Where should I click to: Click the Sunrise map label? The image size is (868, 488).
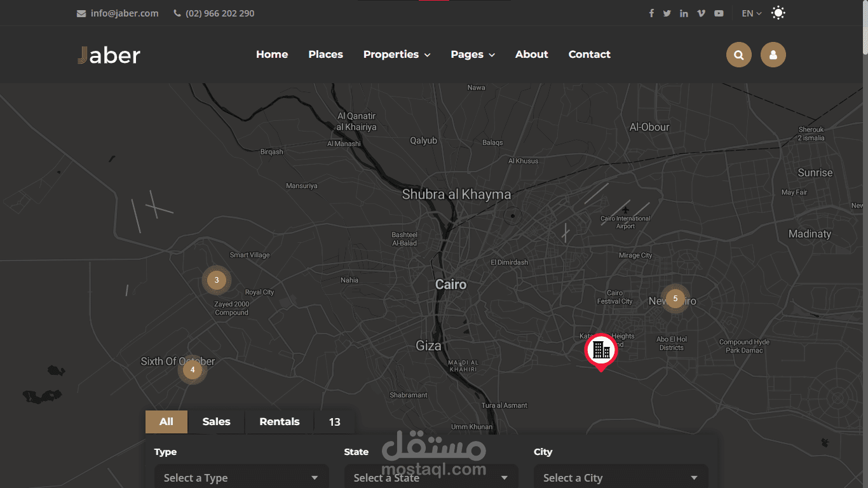tap(815, 173)
